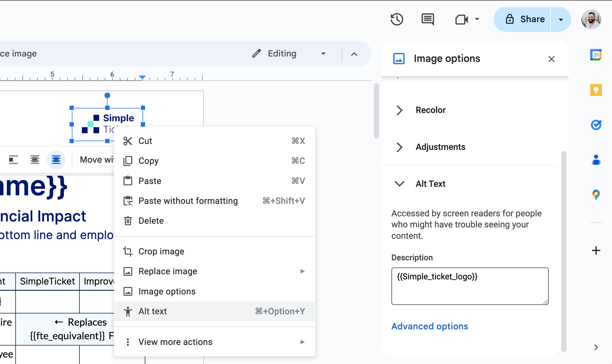This screenshot has width=612, height=364.
Task: Open Contacts side panel icon
Action: click(x=596, y=160)
